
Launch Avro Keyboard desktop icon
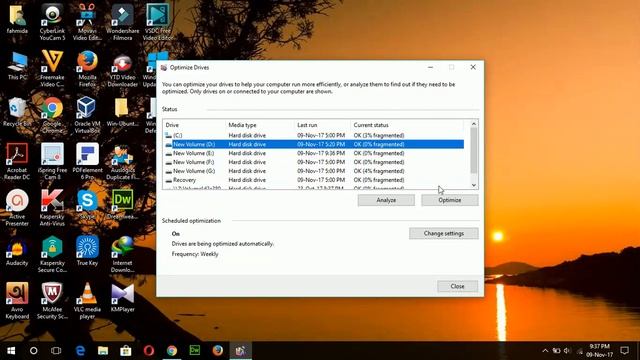pos(17,301)
